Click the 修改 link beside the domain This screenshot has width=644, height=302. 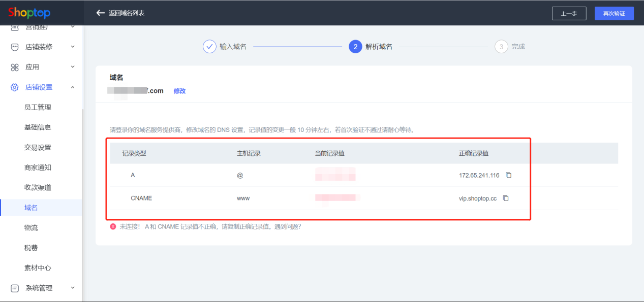point(179,91)
